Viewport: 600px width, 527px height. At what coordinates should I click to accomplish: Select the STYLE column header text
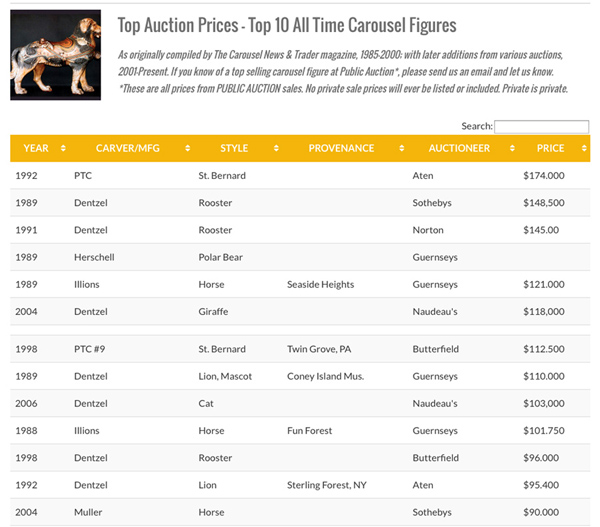[234, 148]
